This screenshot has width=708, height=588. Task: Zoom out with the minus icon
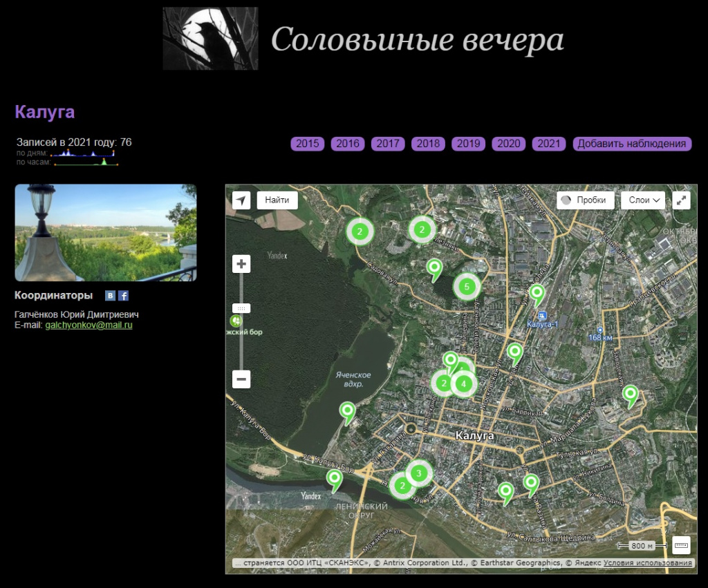coord(240,379)
